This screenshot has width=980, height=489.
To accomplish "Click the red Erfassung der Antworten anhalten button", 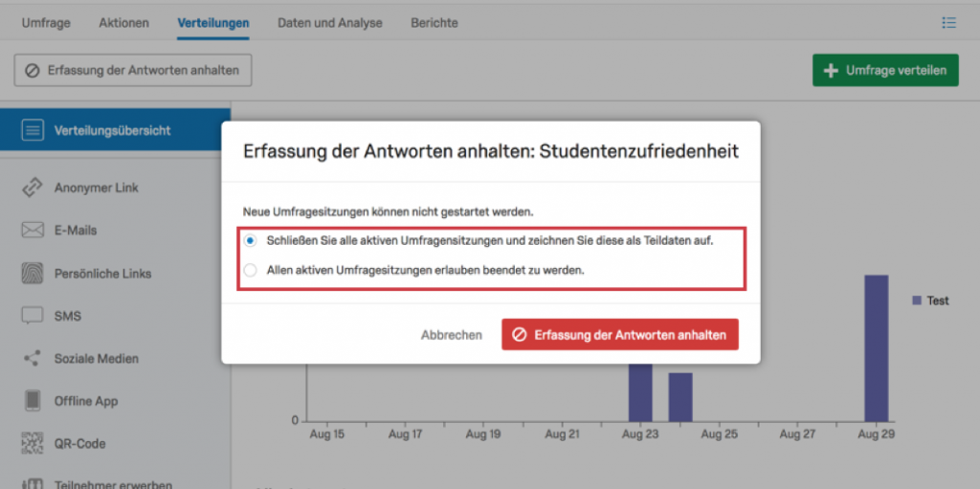I will tap(620, 335).
